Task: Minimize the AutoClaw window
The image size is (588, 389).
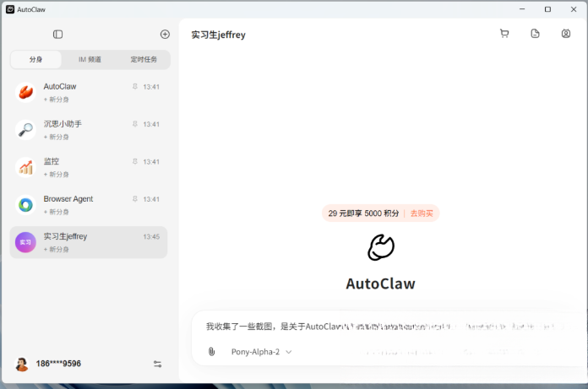Action: (x=522, y=9)
